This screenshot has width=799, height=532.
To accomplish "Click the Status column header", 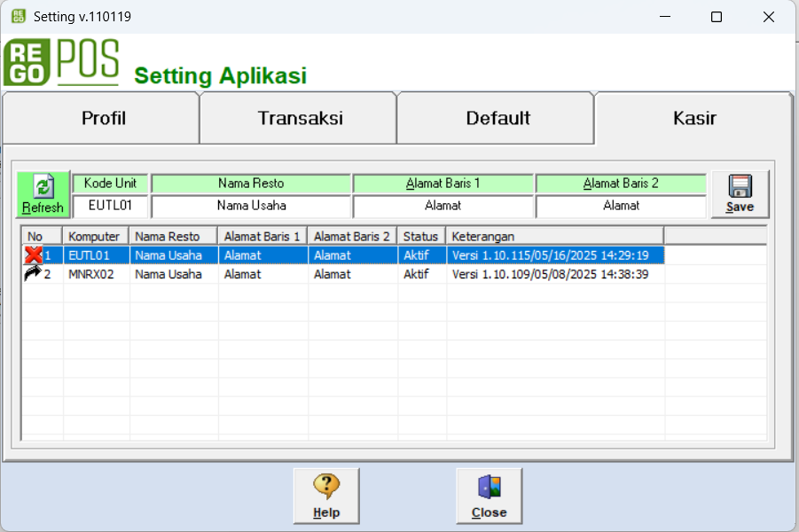I will (x=421, y=237).
